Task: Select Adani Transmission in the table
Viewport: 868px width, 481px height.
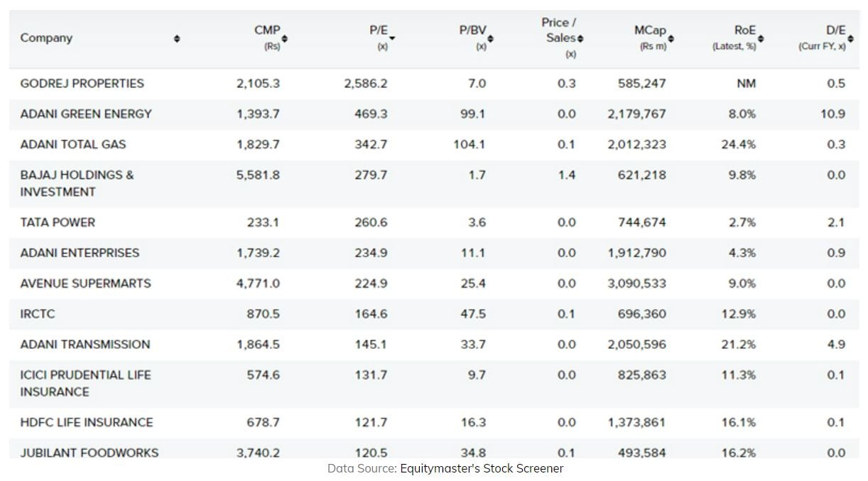Action: click(85, 345)
